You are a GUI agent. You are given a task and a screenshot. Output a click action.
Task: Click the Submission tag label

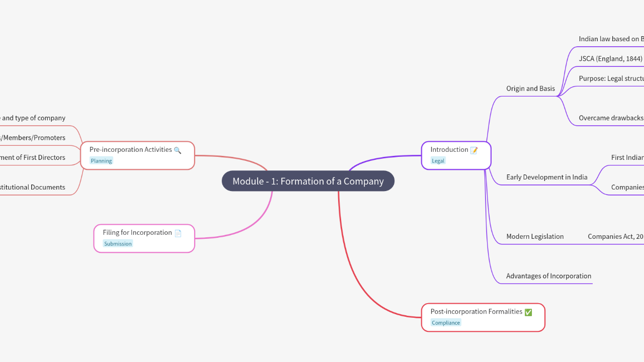(x=118, y=244)
